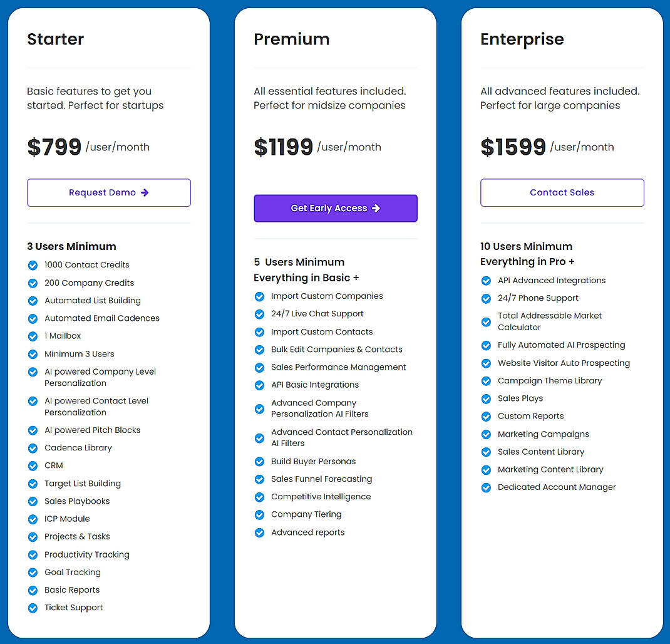670x644 pixels.
Task: Click the checkmark beside Fully Automated AI Prospecting
Action: [x=487, y=345]
